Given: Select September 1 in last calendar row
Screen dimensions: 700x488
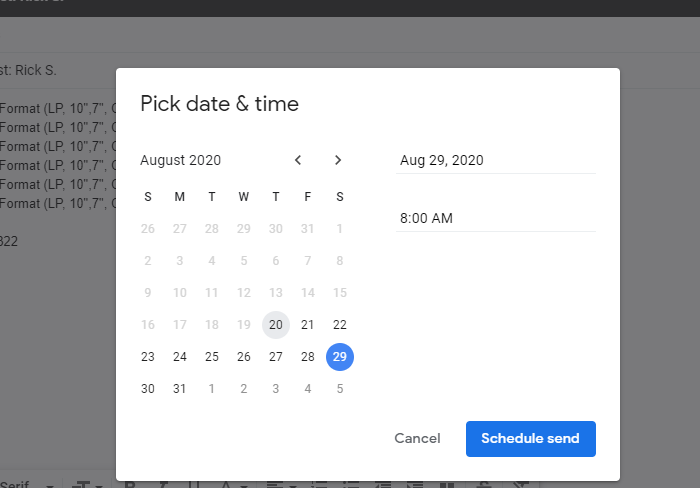Looking at the screenshot, I should point(212,389).
